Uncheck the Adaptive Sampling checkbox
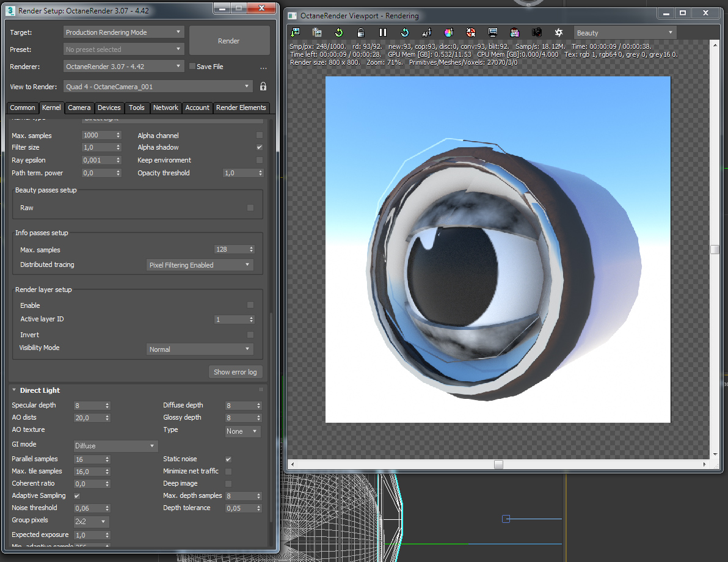728x562 pixels. 77,495
